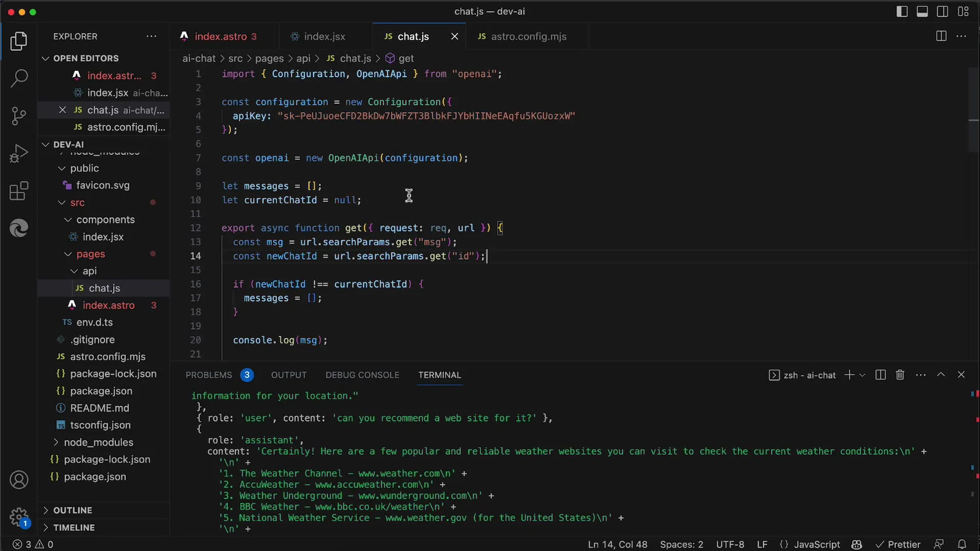Screen dimensions: 980x551
Task: Create a new terminal with plus icon
Action: click(849, 375)
